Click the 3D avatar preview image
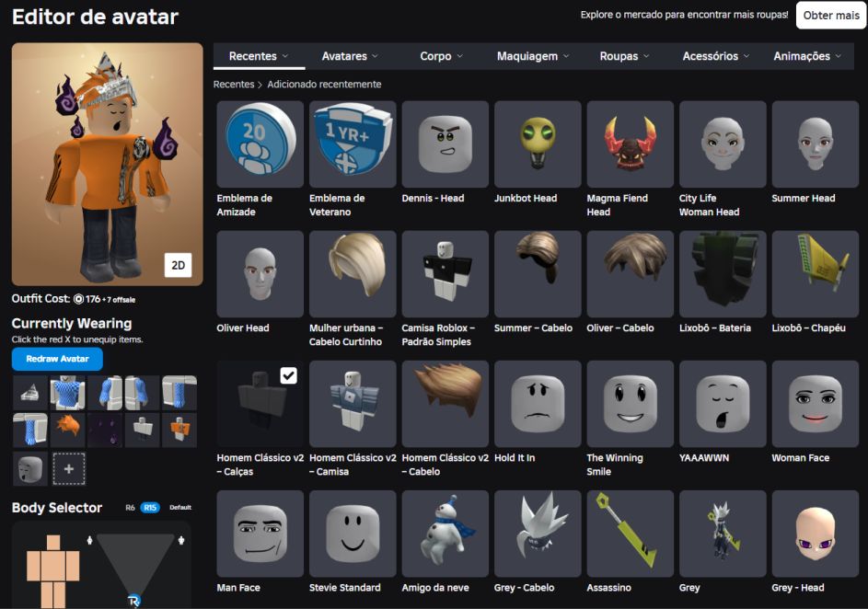868x609 pixels. (x=107, y=164)
